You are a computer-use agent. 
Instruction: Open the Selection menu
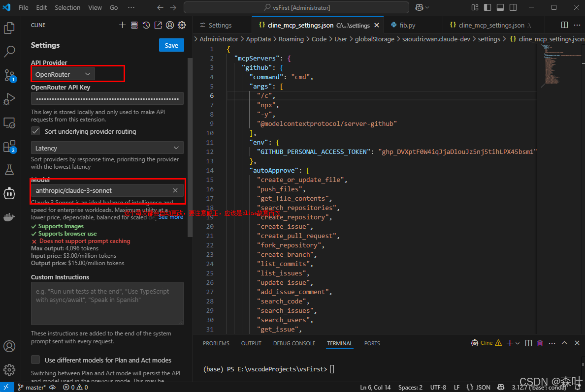coord(67,7)
